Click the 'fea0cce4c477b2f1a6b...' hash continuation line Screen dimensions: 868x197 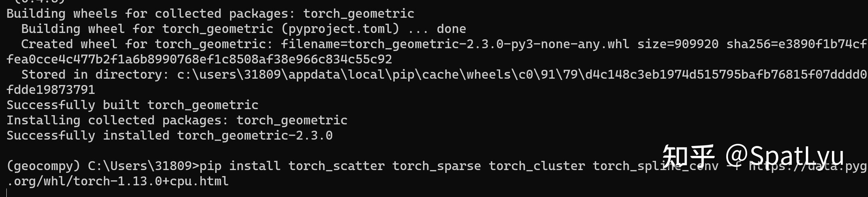point(199,60)
